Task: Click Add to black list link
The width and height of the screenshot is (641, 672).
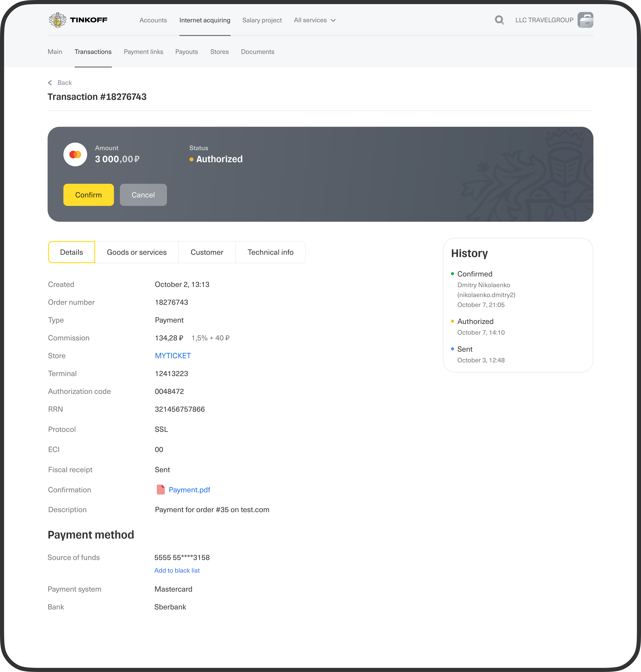Action: [x=177, y=571]
